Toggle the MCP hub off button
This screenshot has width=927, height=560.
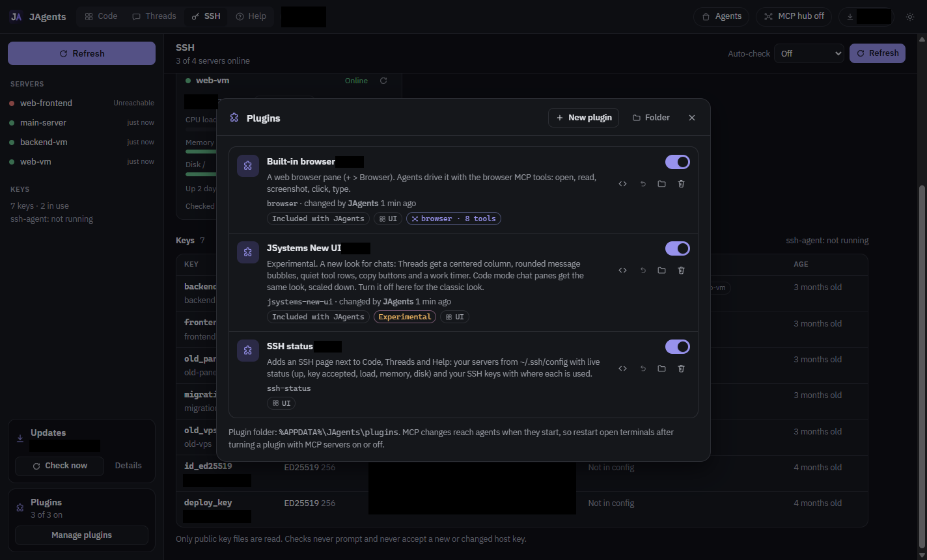794,17
